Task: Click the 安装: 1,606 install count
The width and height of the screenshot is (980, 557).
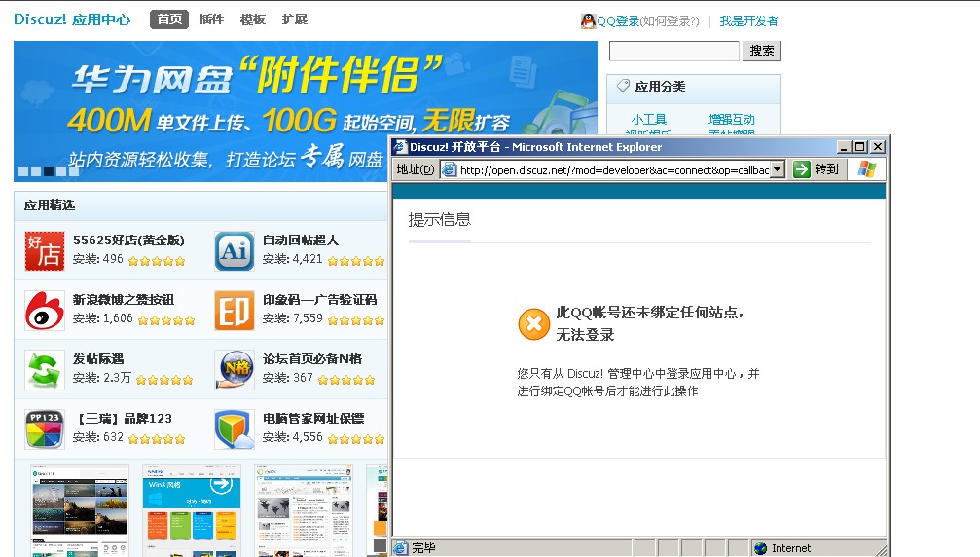Action: [x=102, y=318]
